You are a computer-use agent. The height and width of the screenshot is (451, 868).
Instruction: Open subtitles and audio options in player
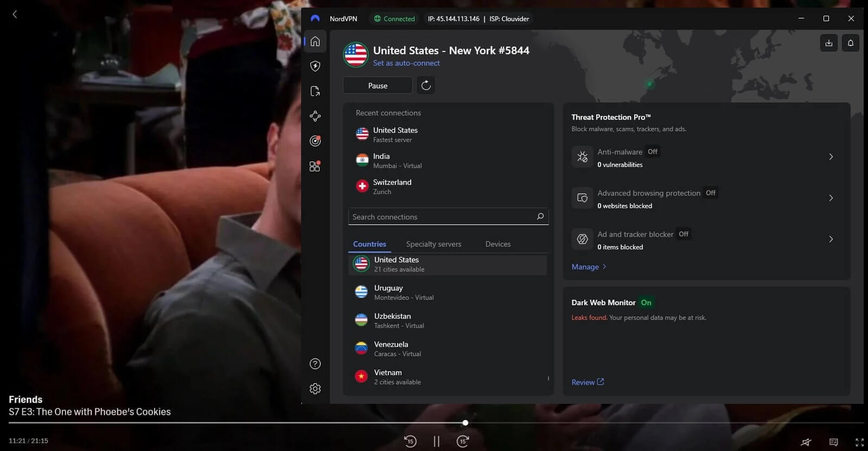834,442
